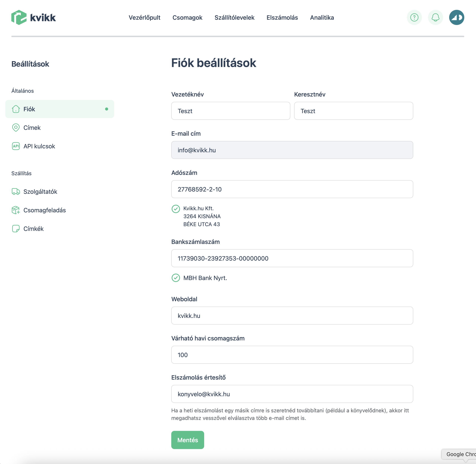The width and height of the screenshot is (476, 464).
Task: Focus the Bankszámlaszám input field
Action: [292, 258]
